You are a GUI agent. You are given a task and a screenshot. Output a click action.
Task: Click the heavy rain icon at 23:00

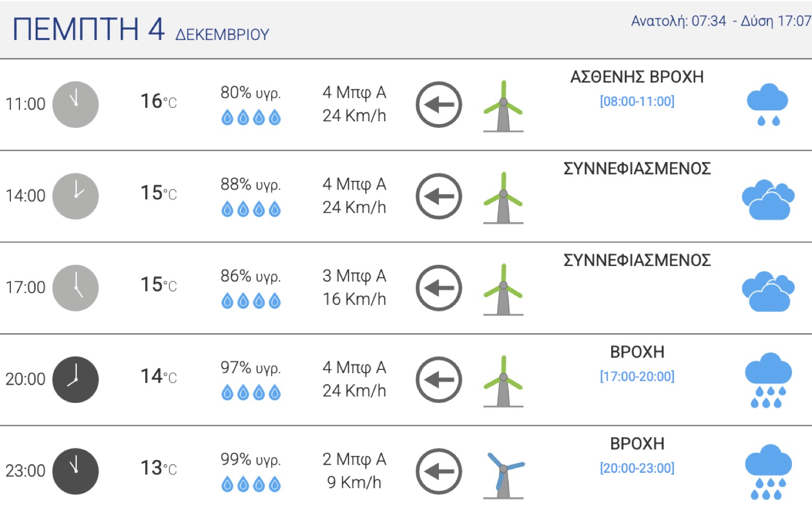pyautogui.click(x=768, y=471)
